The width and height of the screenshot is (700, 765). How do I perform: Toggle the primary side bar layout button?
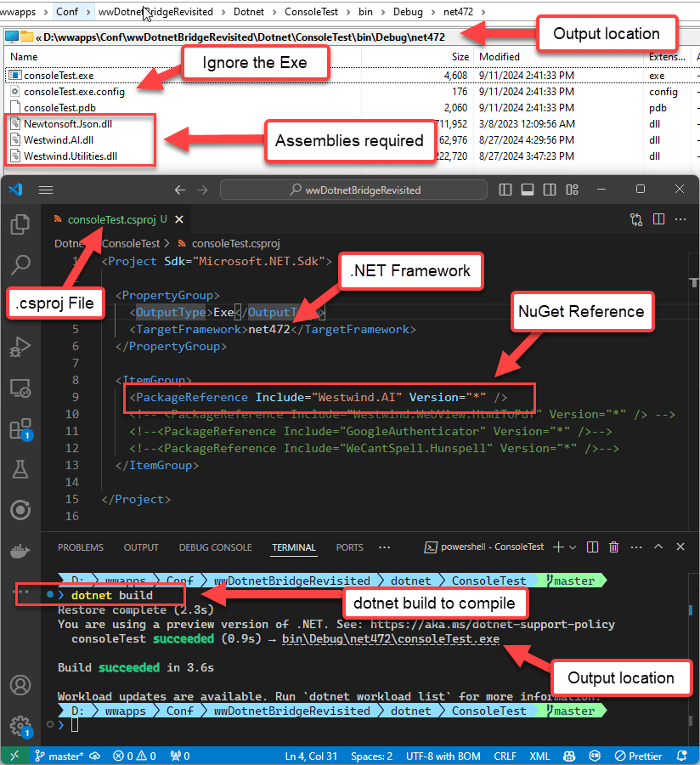(506, 190)
